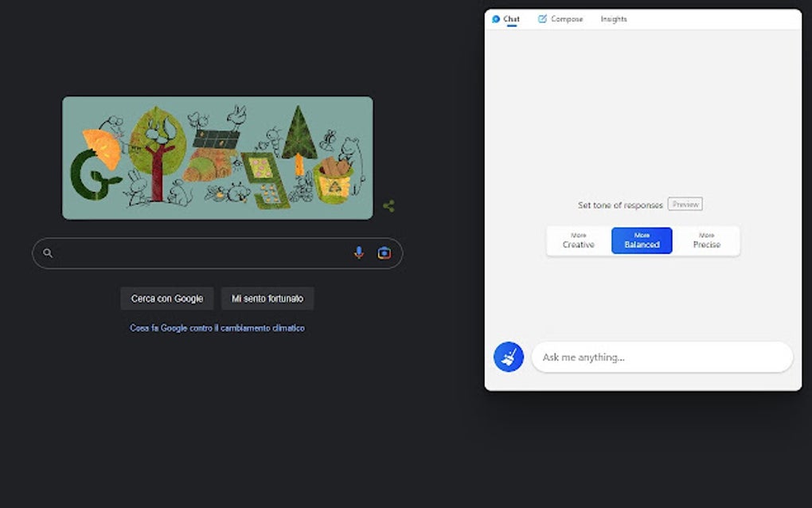Start a new topic with the broom icon

tap(508, 357)
